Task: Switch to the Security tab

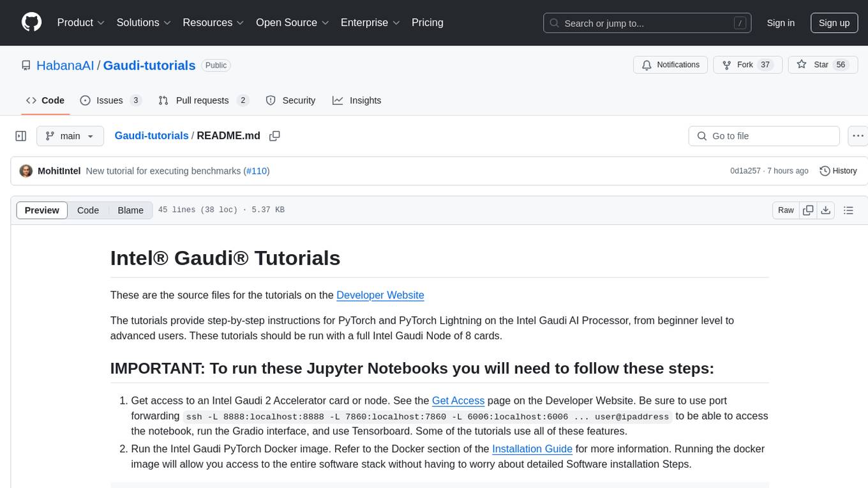Action: coord(290,100)
